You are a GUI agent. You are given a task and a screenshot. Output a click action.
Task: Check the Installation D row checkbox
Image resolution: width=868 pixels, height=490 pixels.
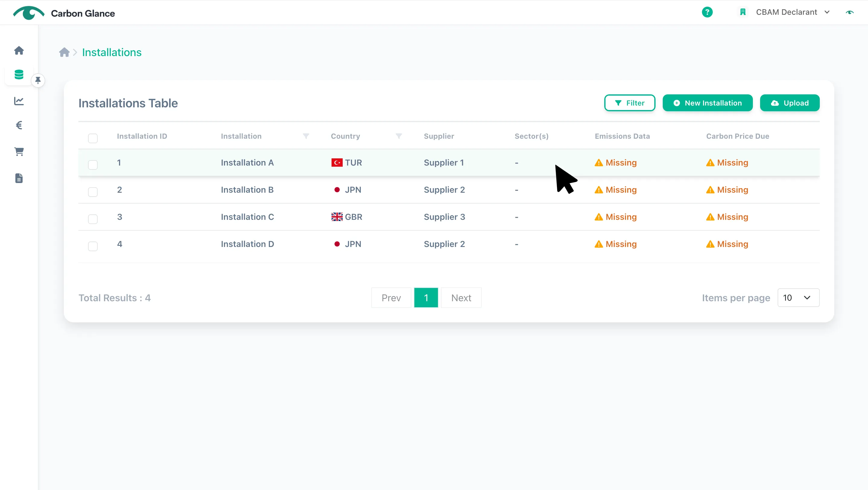93,246
